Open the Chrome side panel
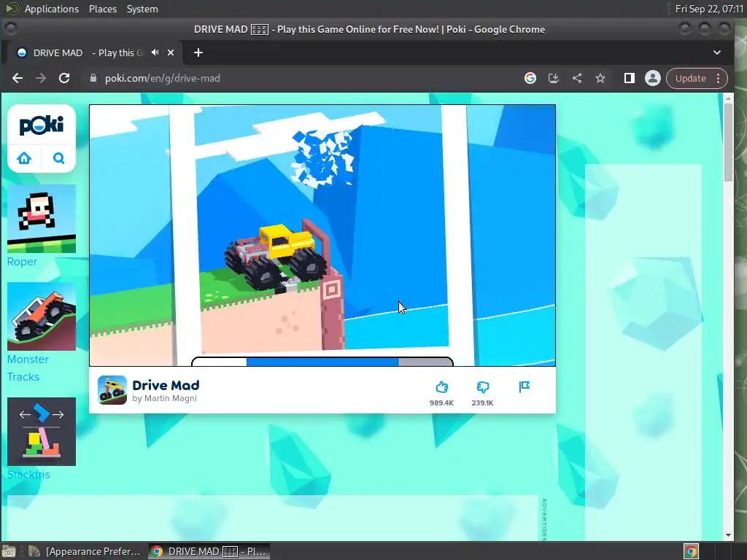Viewport: 747px width, 560px height. (630, 78)
